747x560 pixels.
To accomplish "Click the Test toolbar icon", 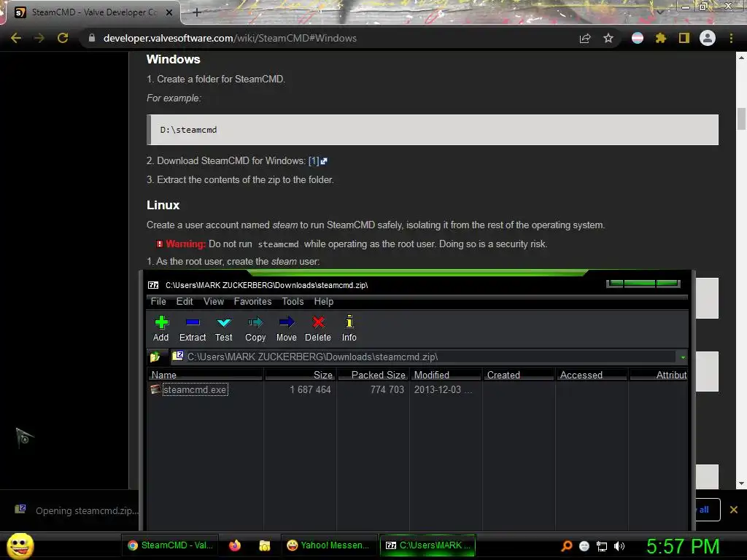I will point(223,329).
